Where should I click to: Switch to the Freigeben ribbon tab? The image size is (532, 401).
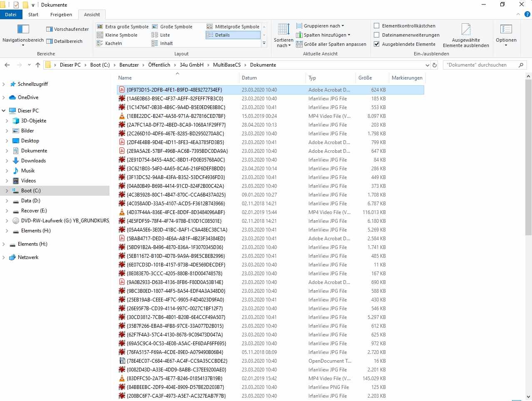point(61,15)
